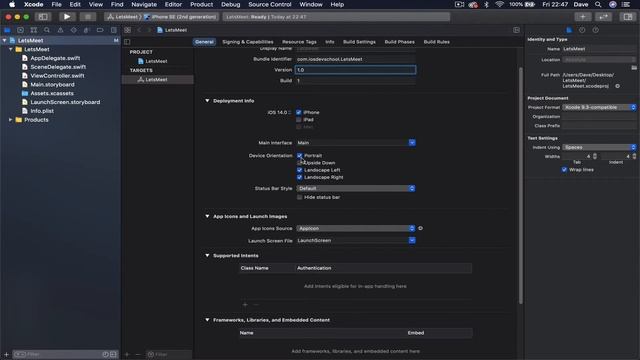Viewport: 640px width, 360px height.
Task: Enable the iPad device checkbox
Action: pos(299,120)
